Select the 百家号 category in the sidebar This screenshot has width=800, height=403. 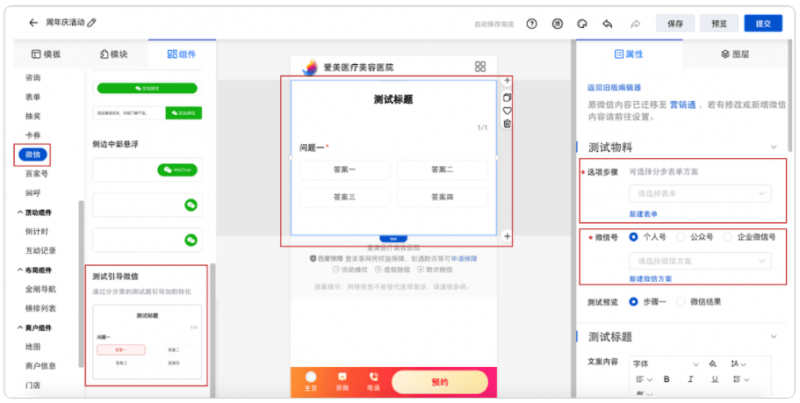(36, 174)
